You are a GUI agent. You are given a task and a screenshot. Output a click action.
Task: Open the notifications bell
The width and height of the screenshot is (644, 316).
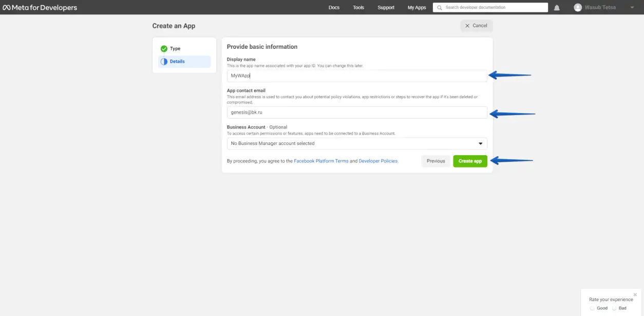(x=557, y=8)
